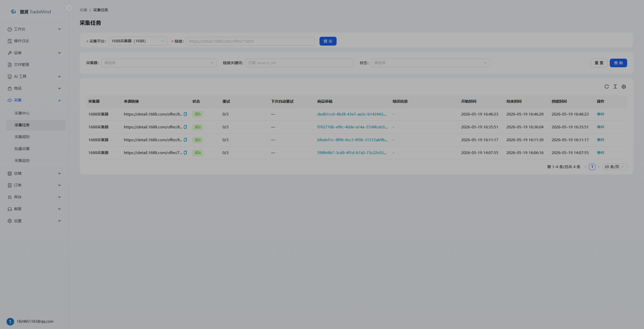The width and height of the screenshot is (644, 329).
Task: Open product draft dedb1cc6 link
Action: point(352,114)
